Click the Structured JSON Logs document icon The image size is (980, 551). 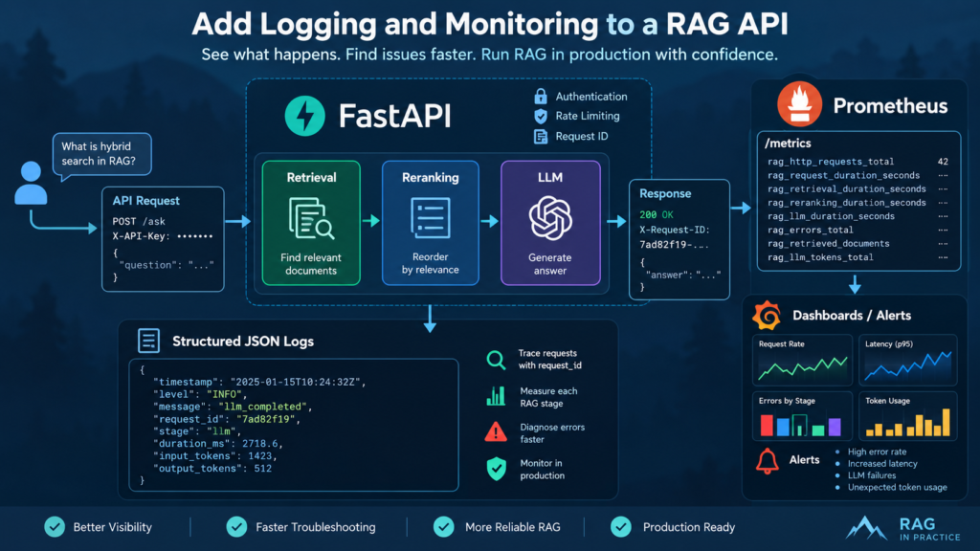pos(148,342)
